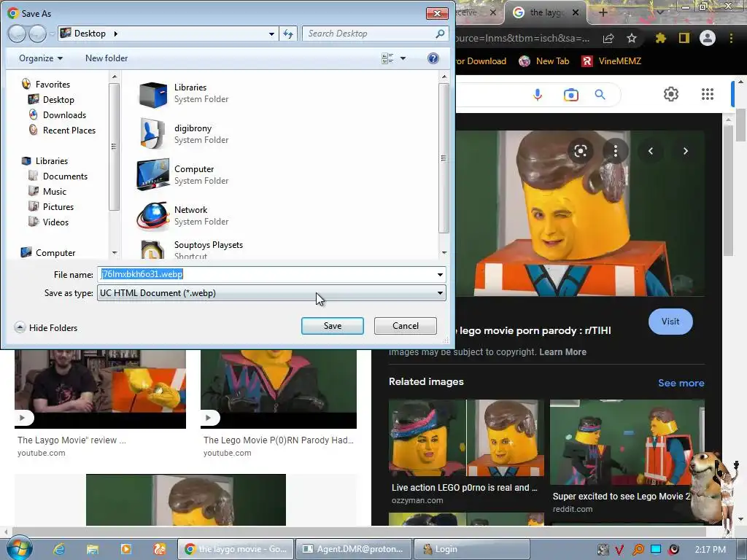Click the refresh location icon next to the address bar
The height and width of the screenshot is (560, 747).
pos(288,34)
